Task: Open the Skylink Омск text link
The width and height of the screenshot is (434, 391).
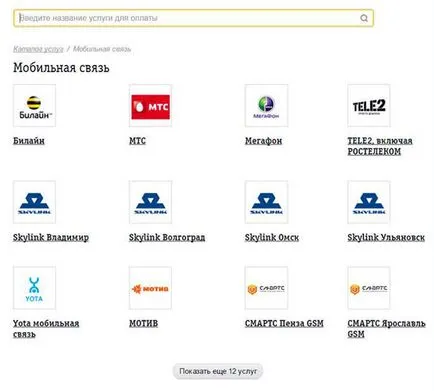Action: point(272,237)
